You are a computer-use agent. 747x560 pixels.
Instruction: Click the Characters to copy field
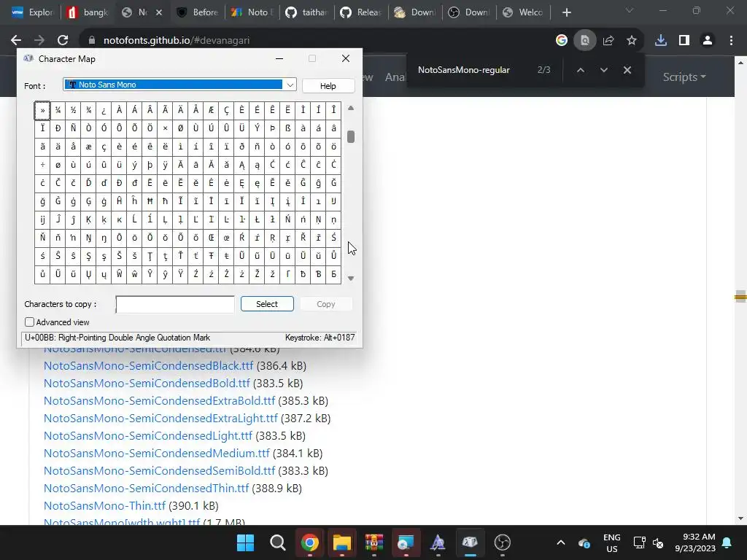pyautogui.click(x=175, y=304)
